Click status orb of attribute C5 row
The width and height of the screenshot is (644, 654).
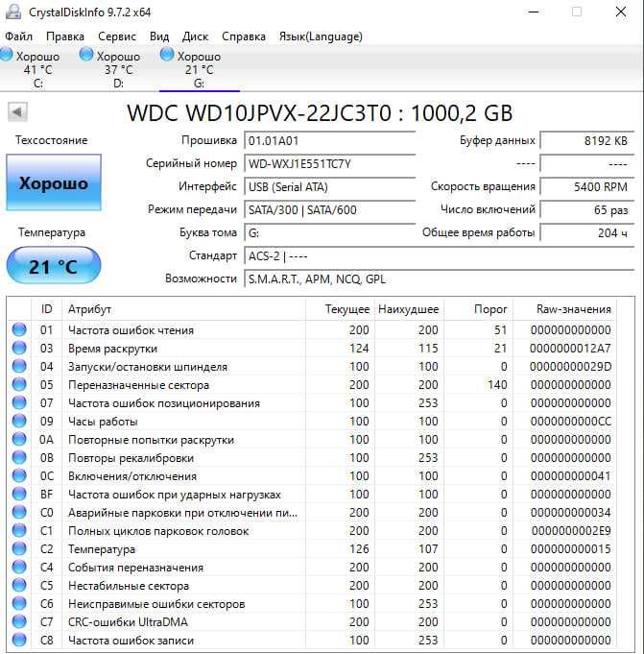click(x=19, y=585)
